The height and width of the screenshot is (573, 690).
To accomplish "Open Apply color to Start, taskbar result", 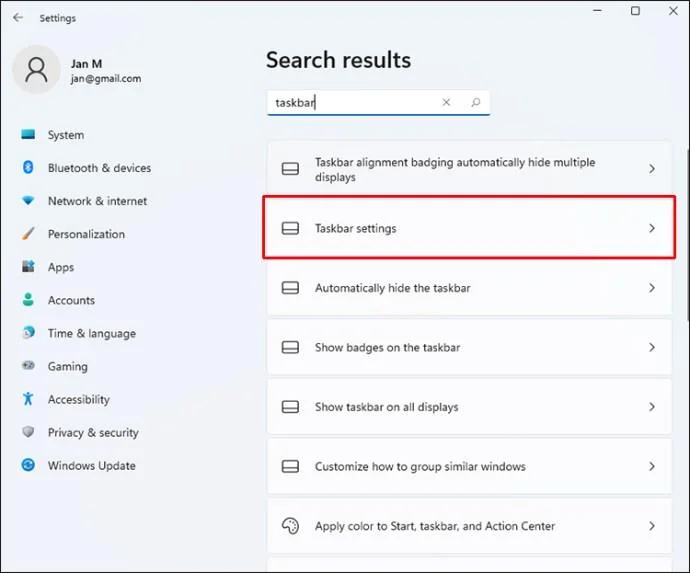I will click(469, 526).
